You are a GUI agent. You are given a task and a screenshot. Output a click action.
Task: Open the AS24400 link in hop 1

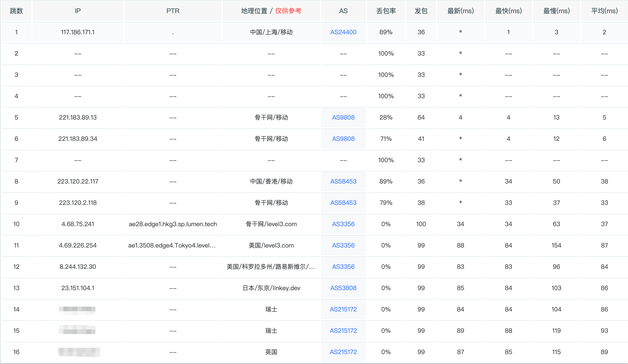343,32
